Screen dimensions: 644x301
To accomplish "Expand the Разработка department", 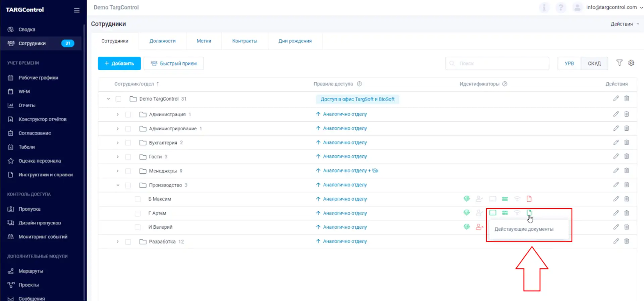I will tap(117, 242).
